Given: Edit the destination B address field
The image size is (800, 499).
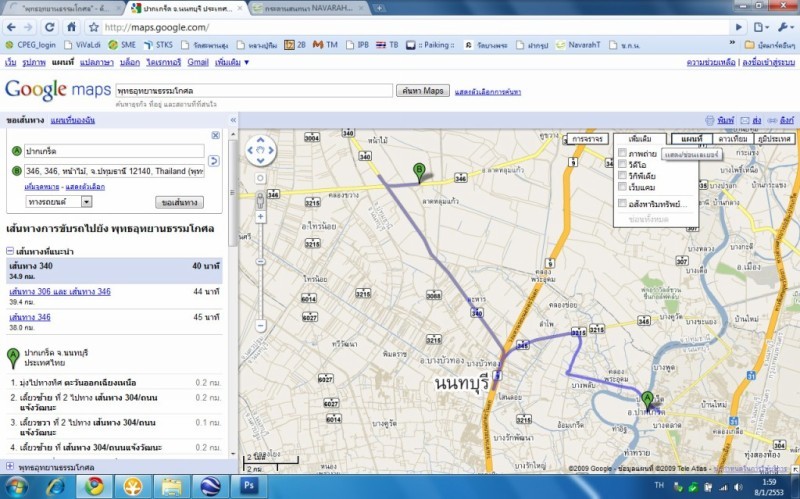Looking at the screenshot, I should click(x=114, y=171).
